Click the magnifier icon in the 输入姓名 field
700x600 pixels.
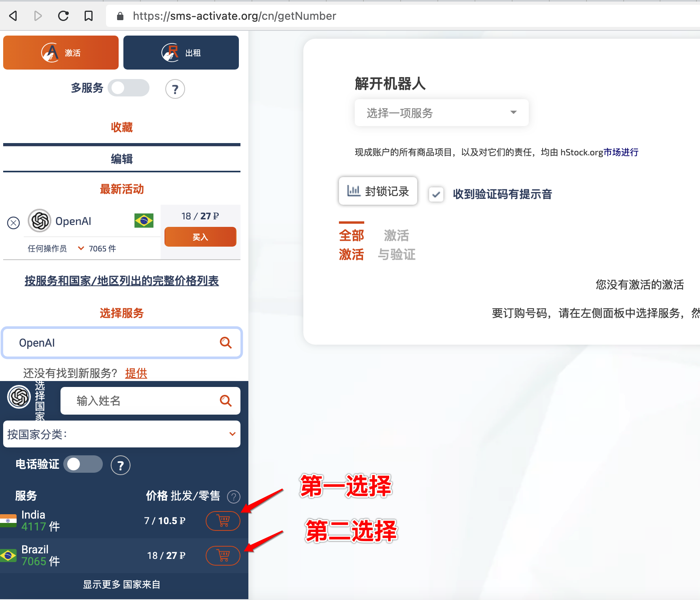coord(226,400)
